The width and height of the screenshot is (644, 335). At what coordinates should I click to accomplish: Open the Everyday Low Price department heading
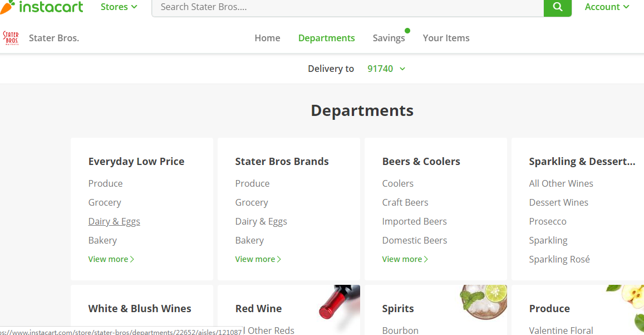pos(136,161)
